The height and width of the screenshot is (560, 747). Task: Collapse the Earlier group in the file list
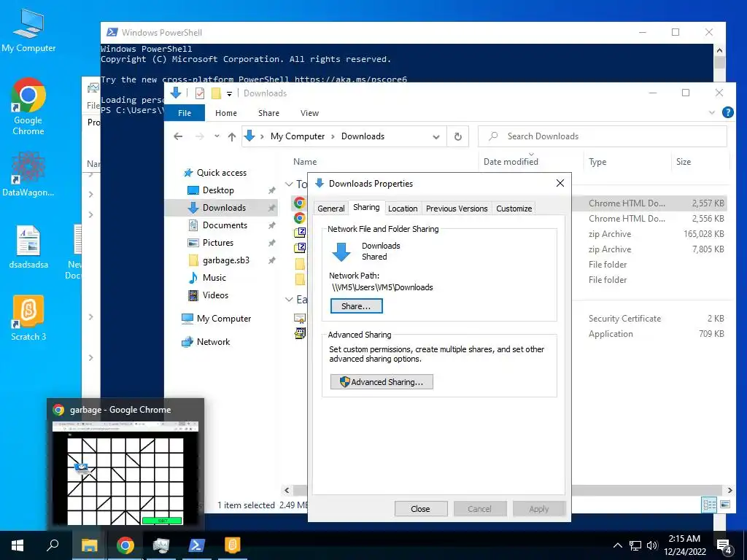289,300
